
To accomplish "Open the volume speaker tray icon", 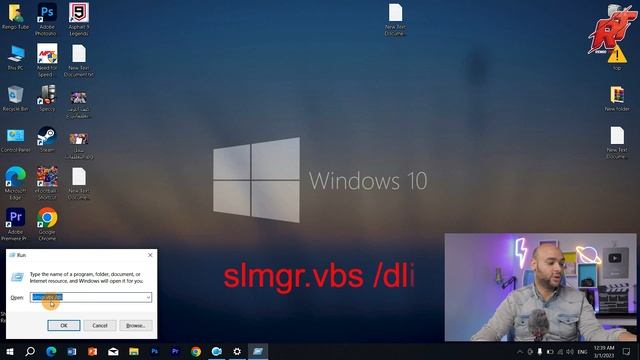I will pos(570,351).
